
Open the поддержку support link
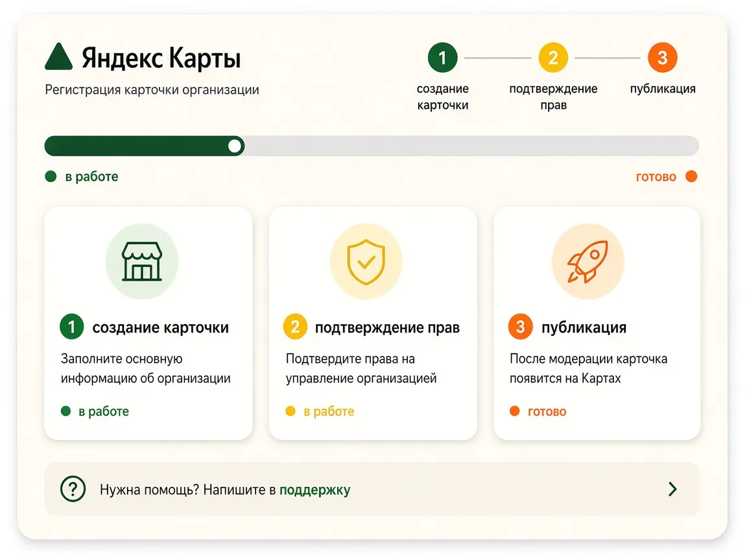(x=315, y=490)
